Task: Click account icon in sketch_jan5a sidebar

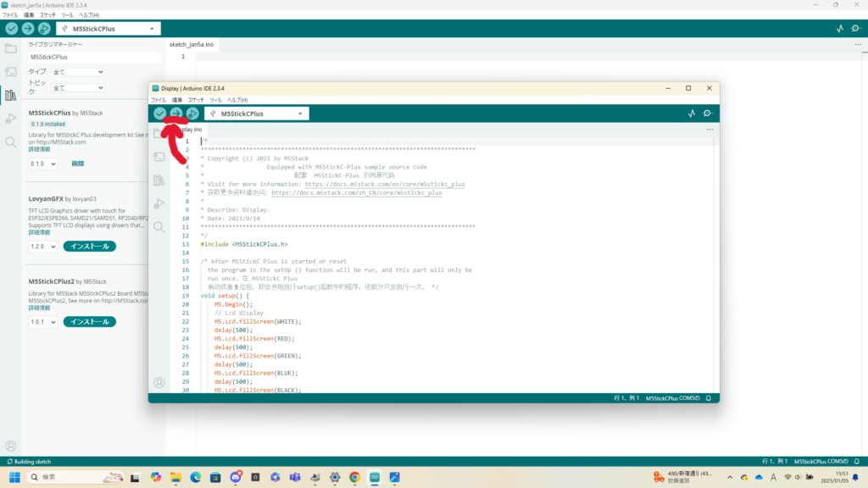Action: point(10,446)
